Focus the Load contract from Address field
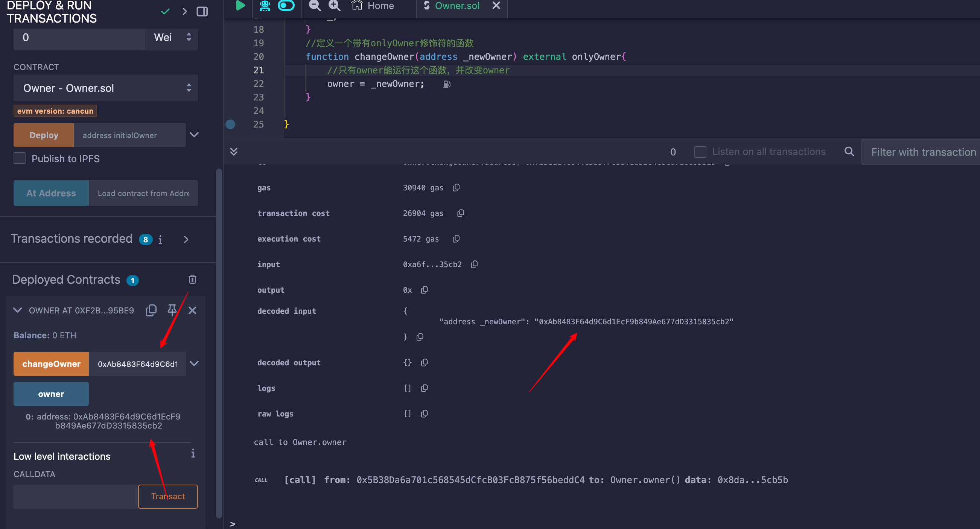 143,193
